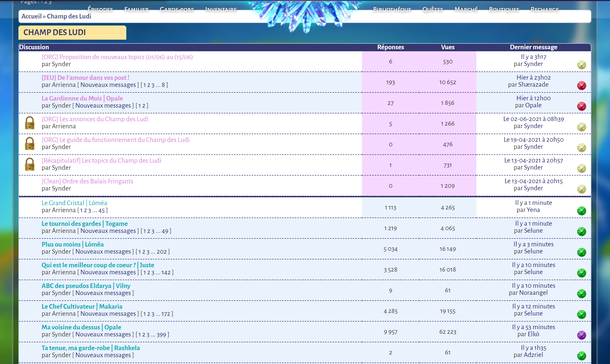Open Le tournoi des gardes | Togame thread
Viewport: 610px width, 364px height.
(85, 224)
